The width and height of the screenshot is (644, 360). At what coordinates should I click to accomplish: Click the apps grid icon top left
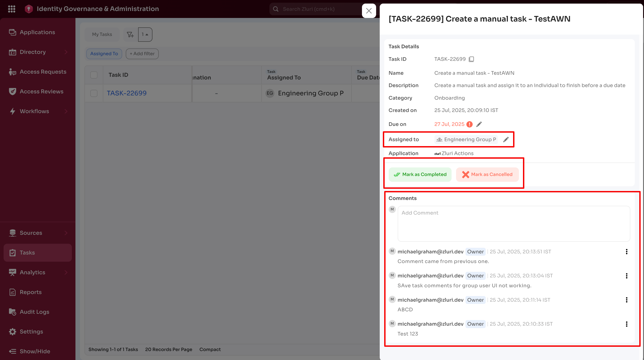click(x=11, y=9)
